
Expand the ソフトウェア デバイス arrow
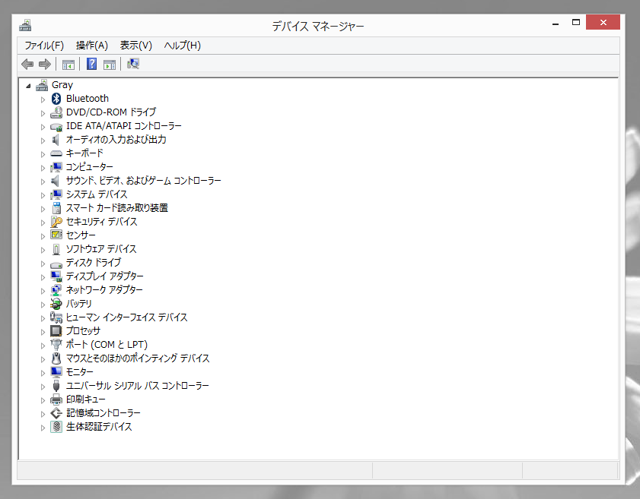coord(43,250)
